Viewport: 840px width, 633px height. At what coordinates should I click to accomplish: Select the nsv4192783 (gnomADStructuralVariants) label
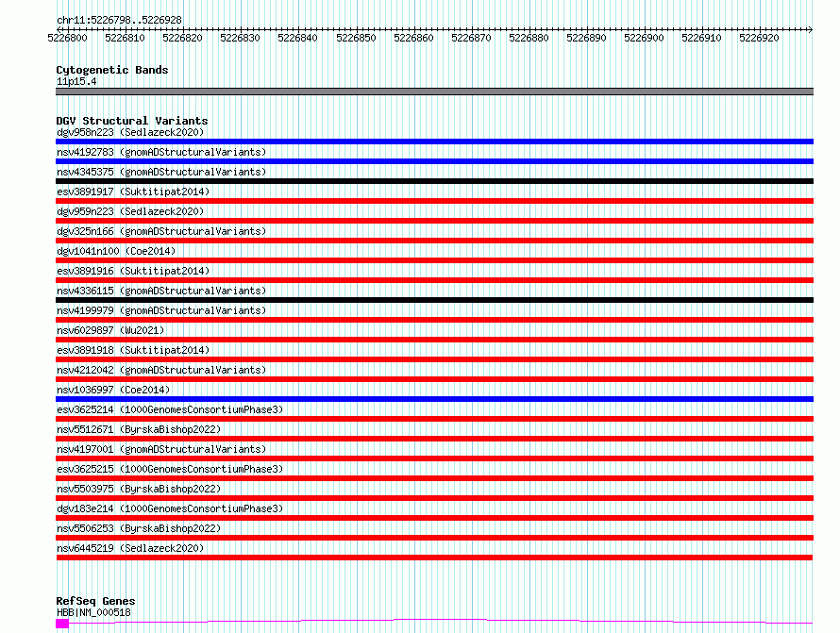tap(161, 152)
